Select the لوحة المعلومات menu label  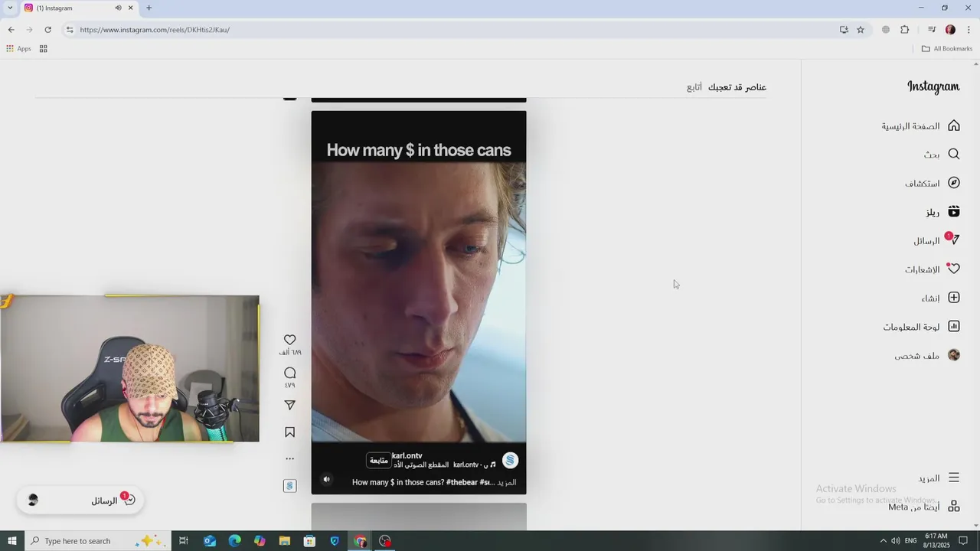(x=911, y=328)
